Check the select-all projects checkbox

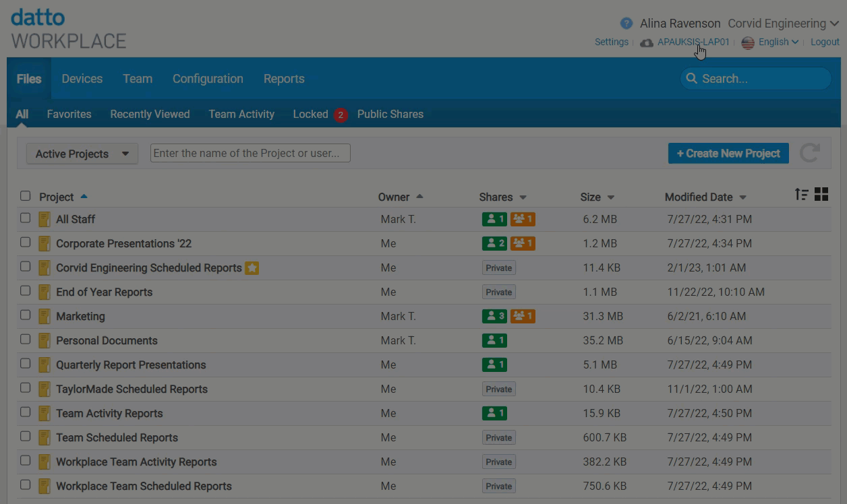(26, 196)
